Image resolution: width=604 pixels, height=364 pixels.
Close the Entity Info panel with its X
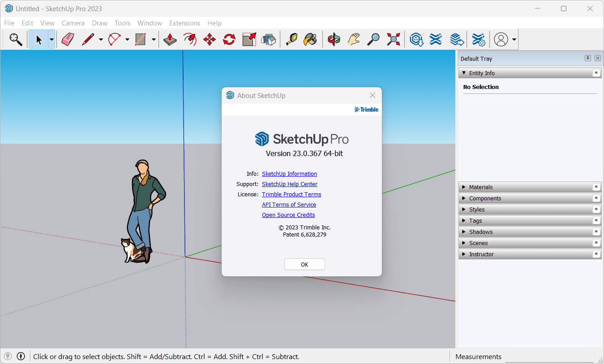click(x=596, y=73)
